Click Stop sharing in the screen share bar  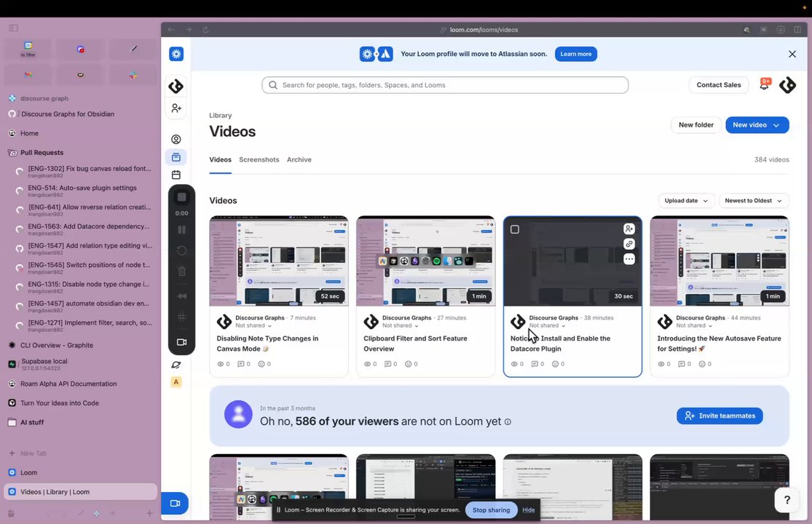491,510
